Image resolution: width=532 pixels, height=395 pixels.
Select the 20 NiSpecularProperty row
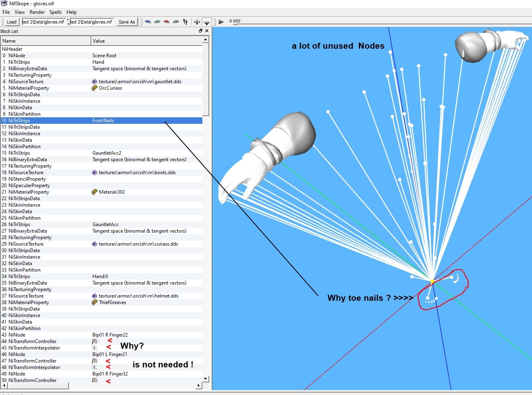(x=101, y=186)
